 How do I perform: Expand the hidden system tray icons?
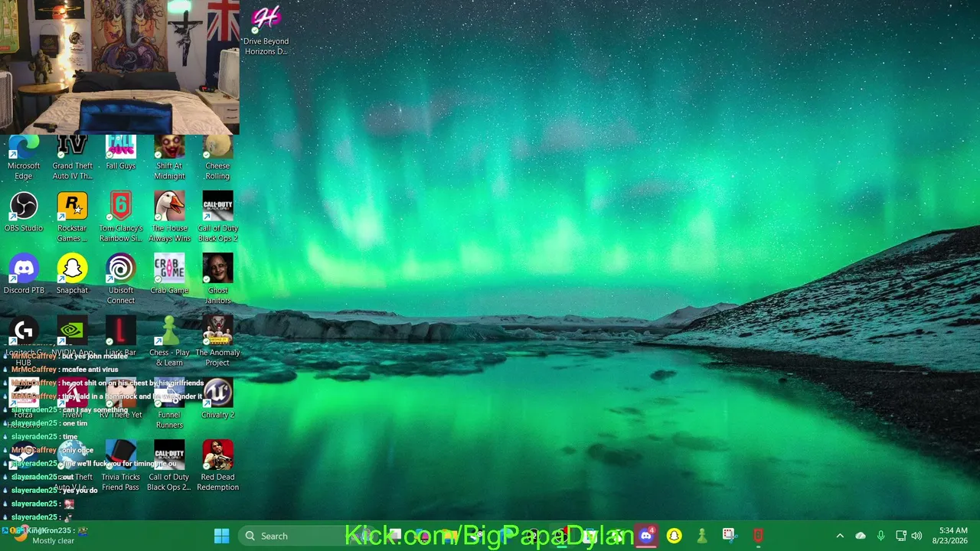pos(840,536)
